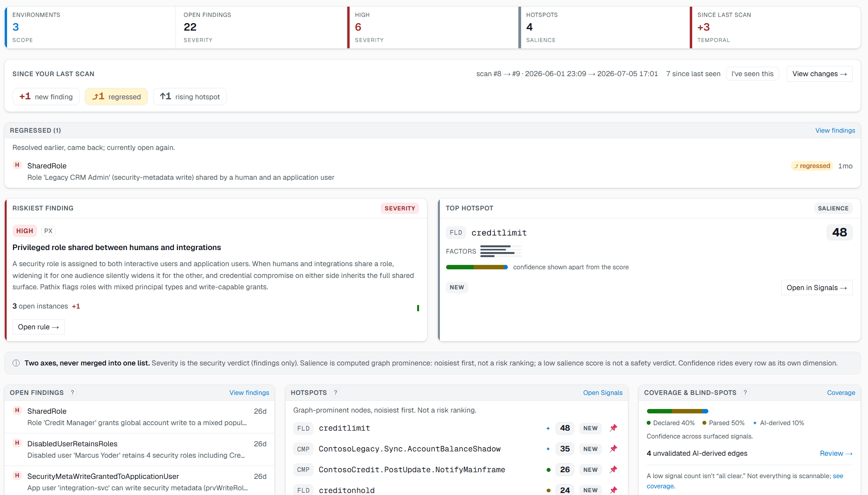Click H badge on SecurityMetaWriteGrantedToApplicationUser

click(x=17, y=475)
